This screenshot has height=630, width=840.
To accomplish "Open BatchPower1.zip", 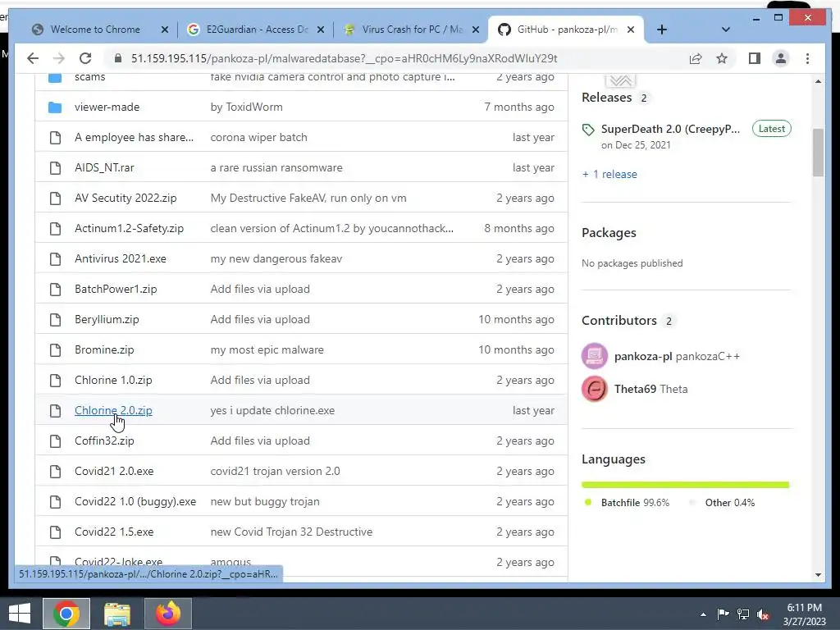I will 116,289.
